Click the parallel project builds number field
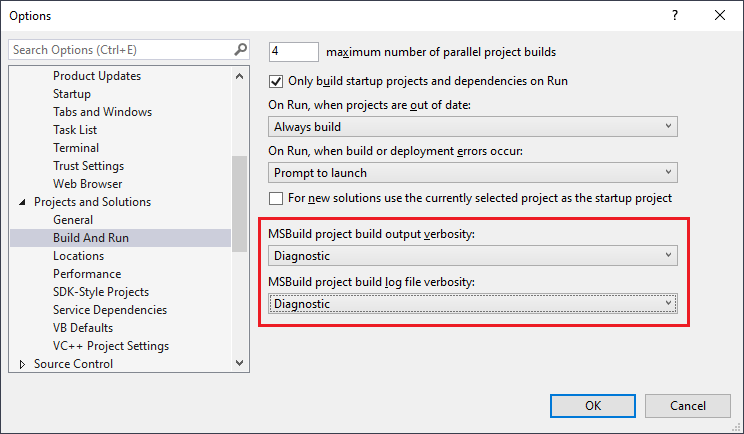The image size is (744, 434). pyautogui.click(x=294, y=52)
